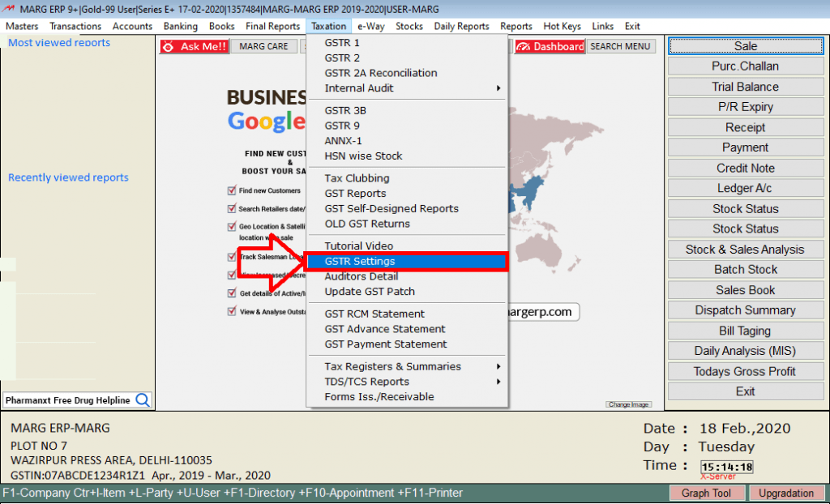Image resolution: width=830 pixels, height=504 pixels.
Task: Open the Daily Reports menu
Action: point(461,26)
